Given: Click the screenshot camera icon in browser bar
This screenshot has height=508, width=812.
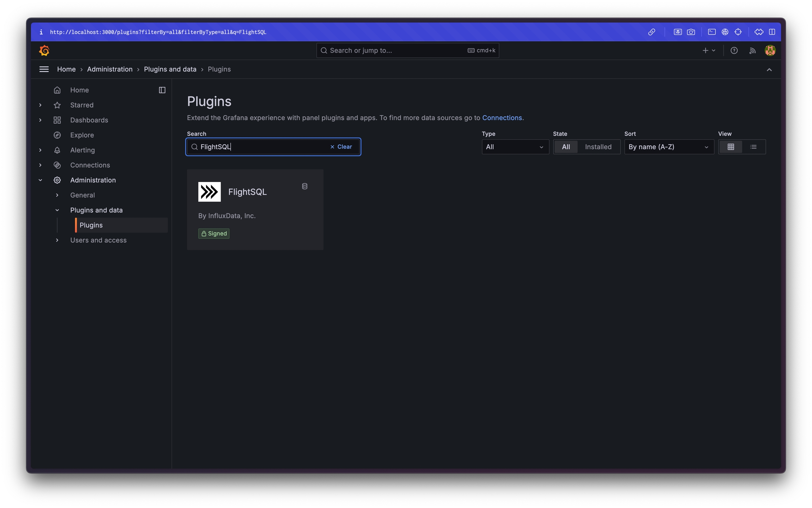Looking at the screenshot, I should point(691,32).
